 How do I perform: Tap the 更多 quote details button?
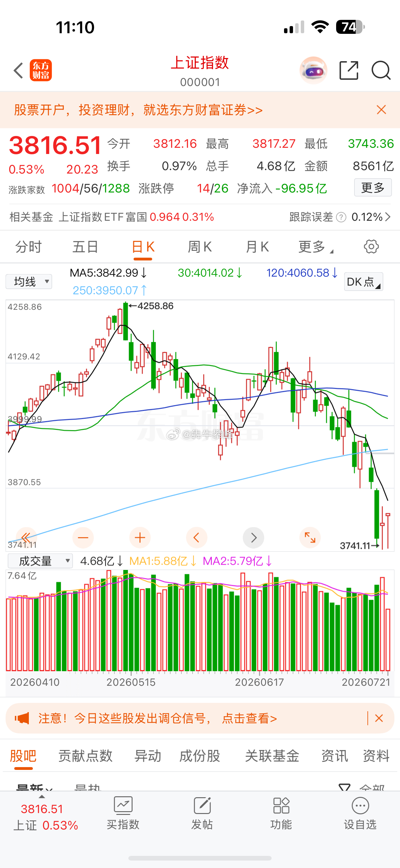373,187
